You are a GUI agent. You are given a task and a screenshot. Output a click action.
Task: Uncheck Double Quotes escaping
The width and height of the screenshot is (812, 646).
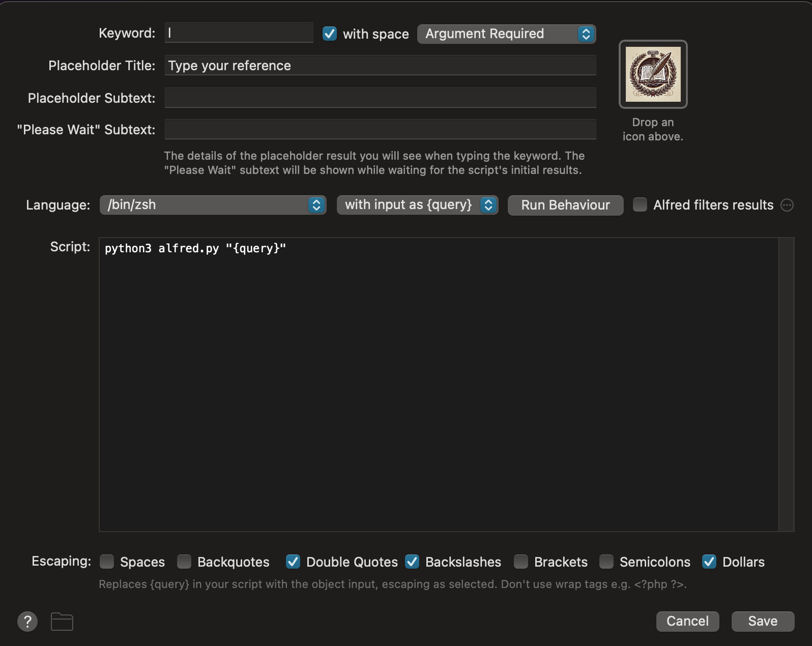[x=293, y=562]
